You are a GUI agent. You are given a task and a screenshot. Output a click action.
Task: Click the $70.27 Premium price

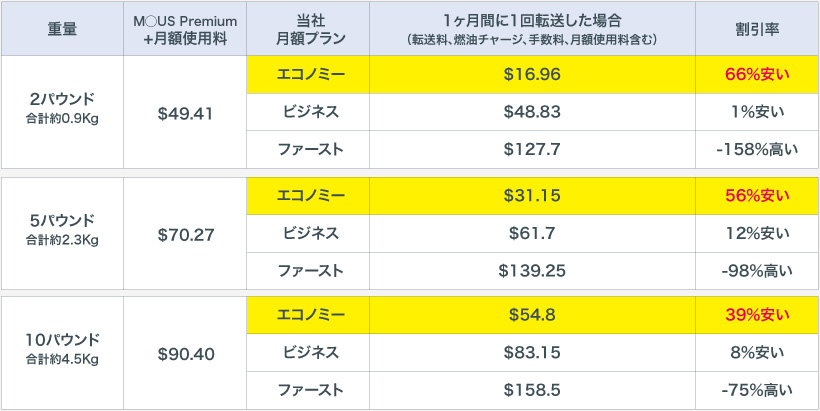[185, 232]
